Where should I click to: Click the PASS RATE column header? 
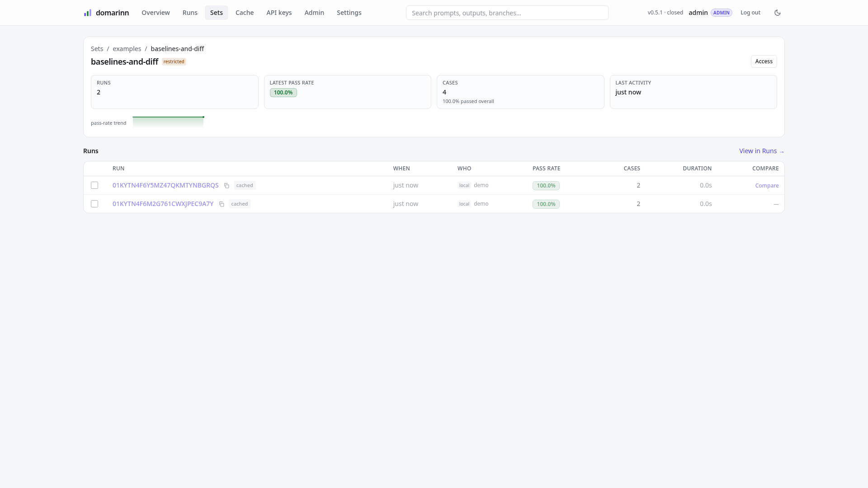546,169
